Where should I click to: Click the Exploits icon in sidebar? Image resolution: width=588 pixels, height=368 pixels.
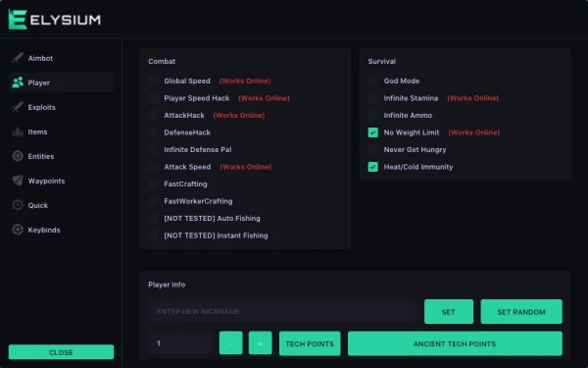(x=18, y=107)
